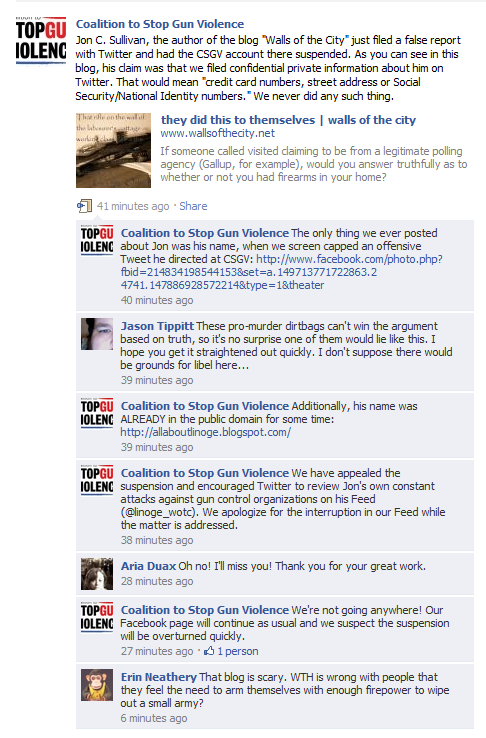The height and width of the screenshot is (738, 486).
Task: Click Aria Duax's profile picture
Action: 97,574
